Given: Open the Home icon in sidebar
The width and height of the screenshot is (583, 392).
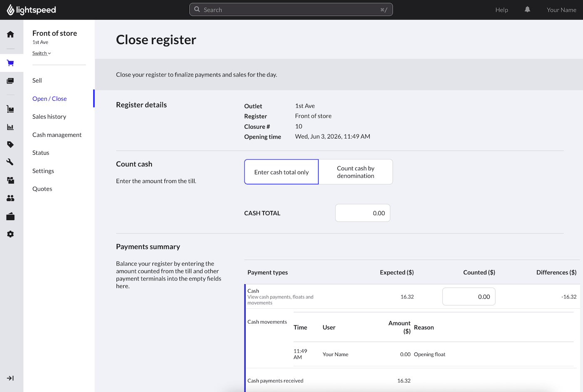Looking at the screenshot, I should (x=10, y=34).
